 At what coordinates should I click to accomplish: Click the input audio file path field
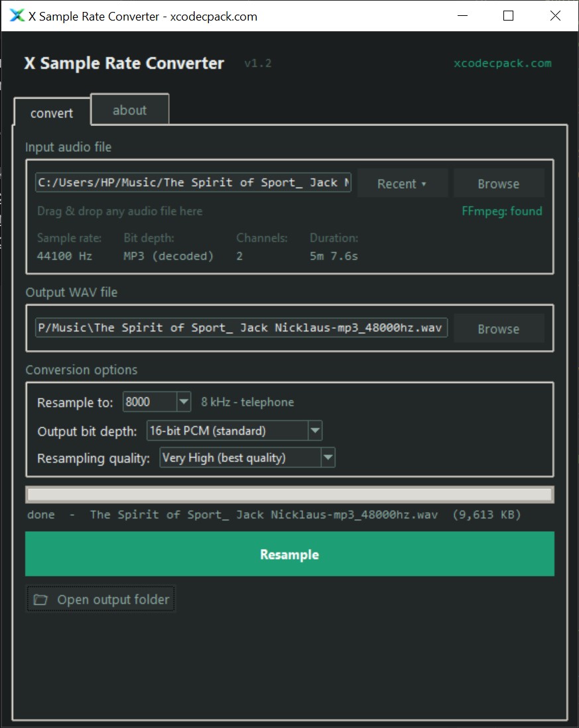point(193,182)
